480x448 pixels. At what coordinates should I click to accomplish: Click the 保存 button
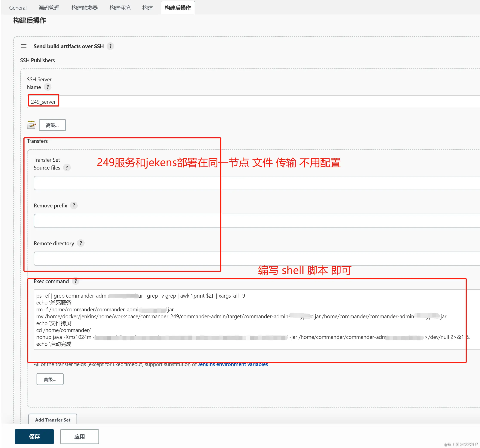34,436
